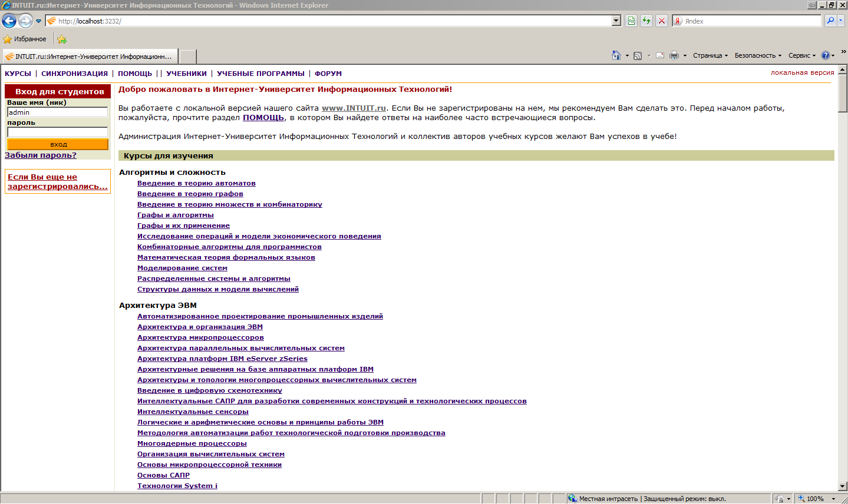Viewport: 848px width, 504px height.
Task: Open the recent pages dropdown arrow
Action: click(39, 21)
